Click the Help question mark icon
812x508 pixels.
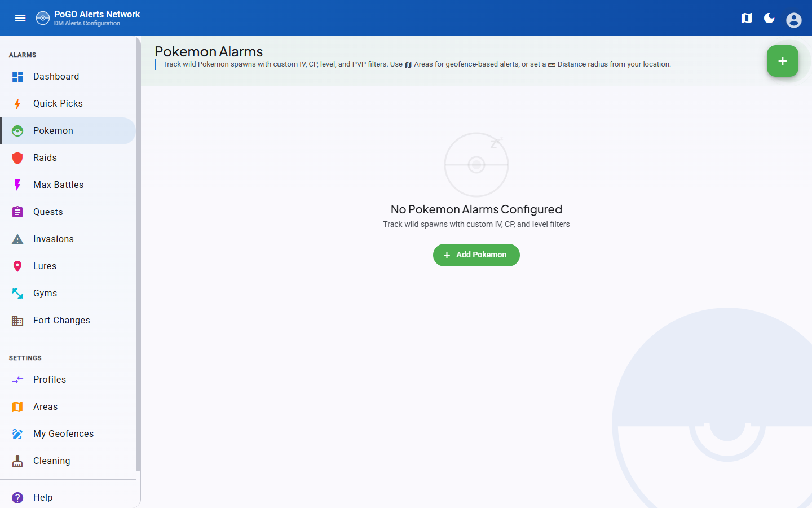[x=17, y=498]
